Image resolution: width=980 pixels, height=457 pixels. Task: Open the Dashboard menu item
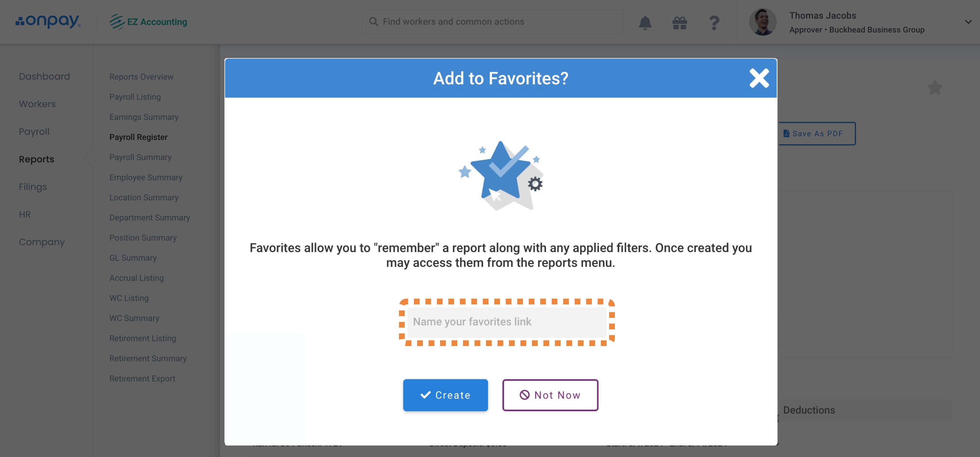point(44,76)
